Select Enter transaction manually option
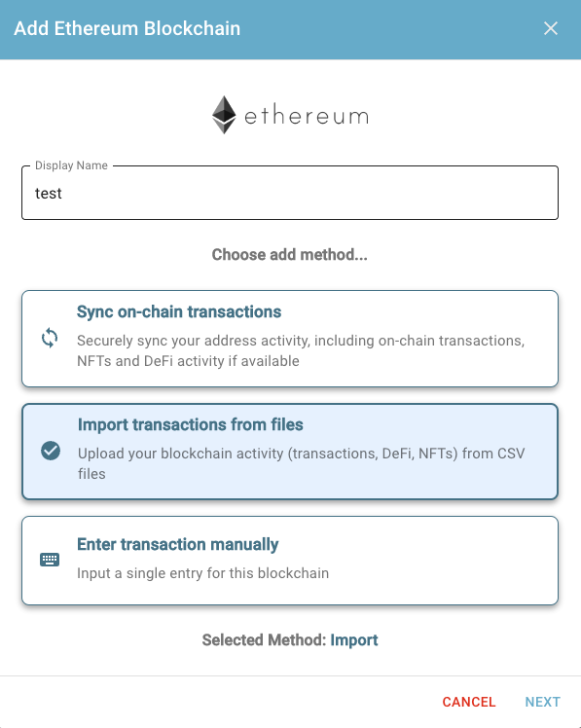Screen dimensions: 581x728 290,561
